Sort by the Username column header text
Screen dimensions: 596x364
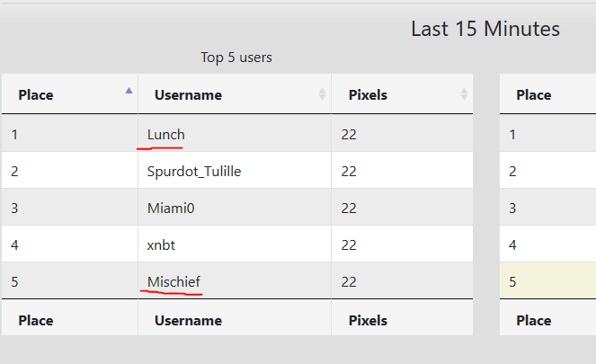pyautogui.click(x=188, y=94)
